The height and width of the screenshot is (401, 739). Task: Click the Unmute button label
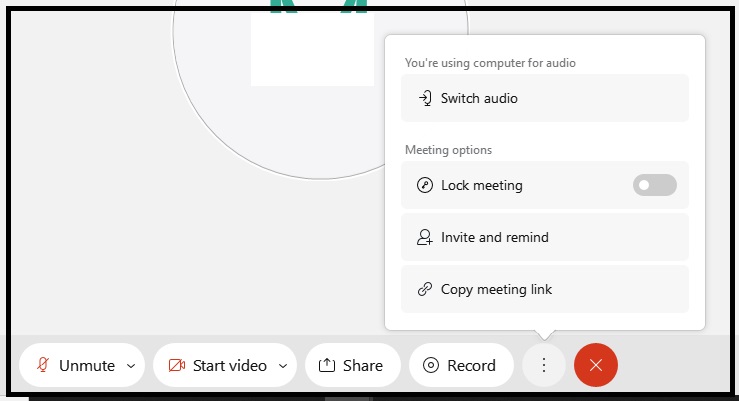[87, 366]
